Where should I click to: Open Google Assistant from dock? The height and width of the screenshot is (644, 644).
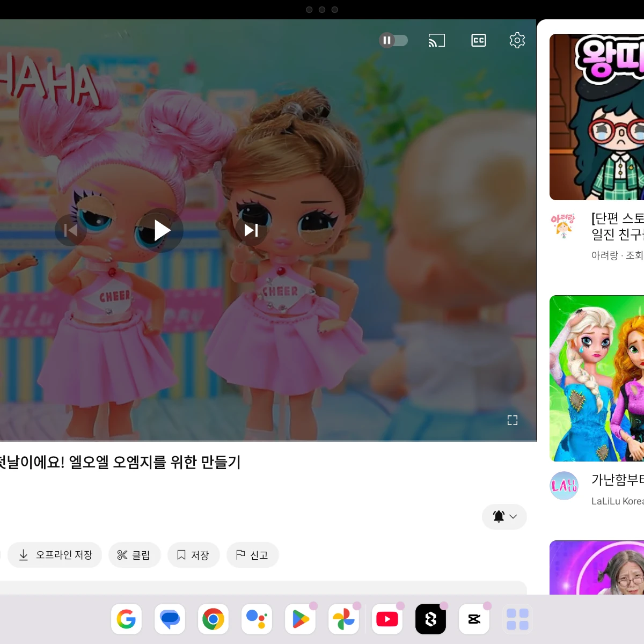257,619
